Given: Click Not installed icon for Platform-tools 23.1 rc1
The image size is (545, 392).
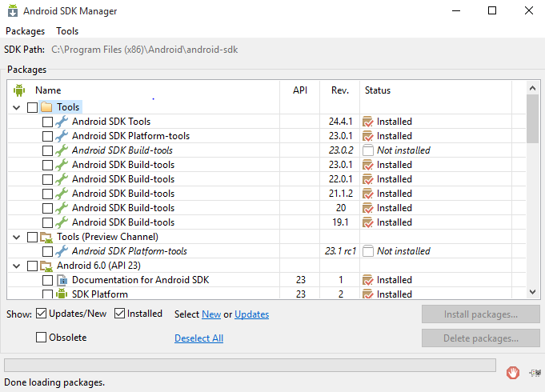Looking at the screenshot, I should click(368, 251).
